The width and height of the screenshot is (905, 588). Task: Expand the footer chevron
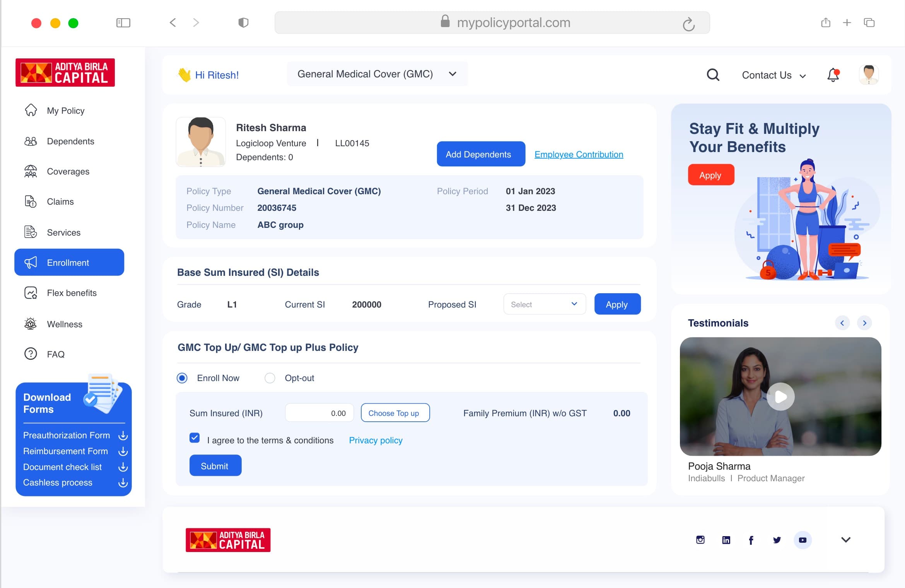coord(845,540)
